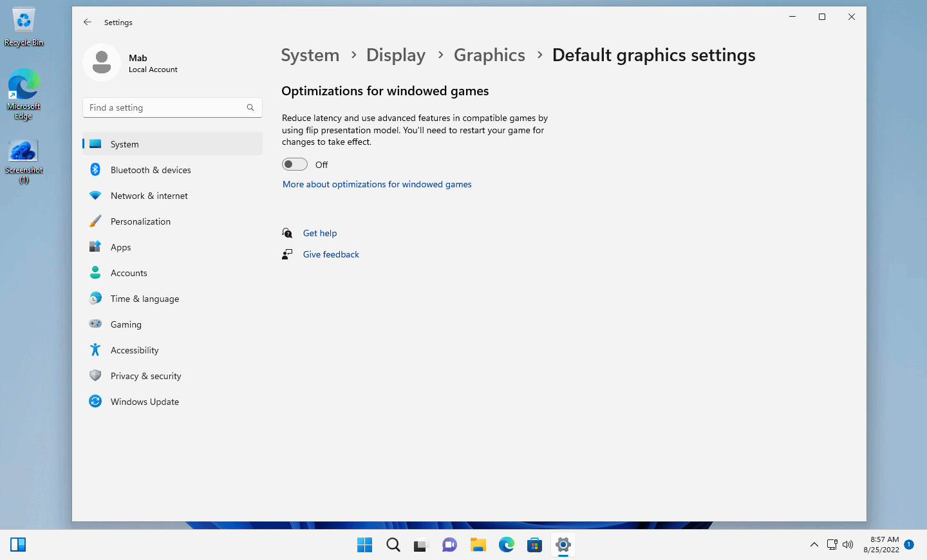The height and width of the screenshot is (560, 927).
Task: Click the Get help headset icon
Action: 287,232
